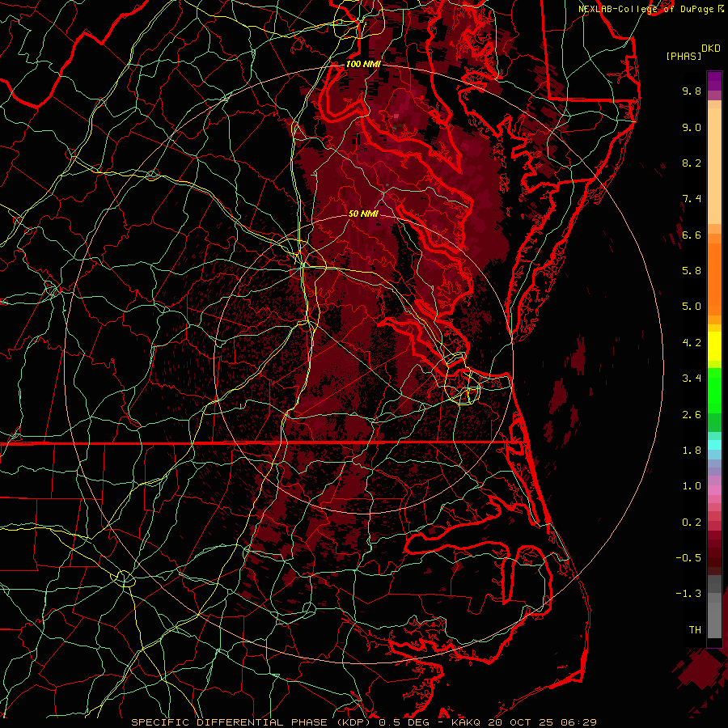Click the 7.4 scale value

[692, 199]
